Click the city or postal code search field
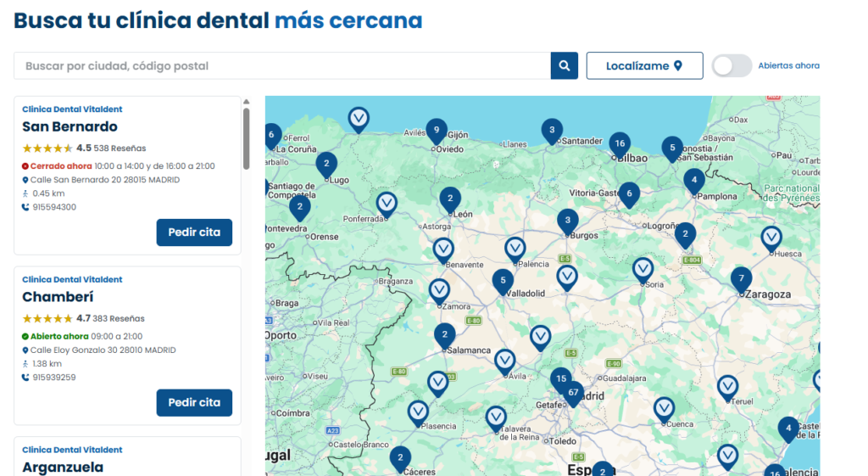 click(282, 65)
